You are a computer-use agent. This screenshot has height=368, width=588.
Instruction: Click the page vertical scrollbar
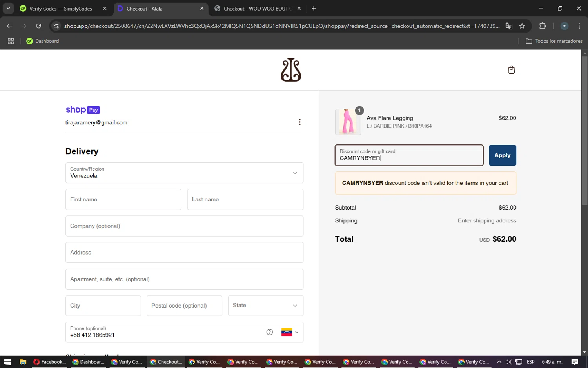click(584, 131)
